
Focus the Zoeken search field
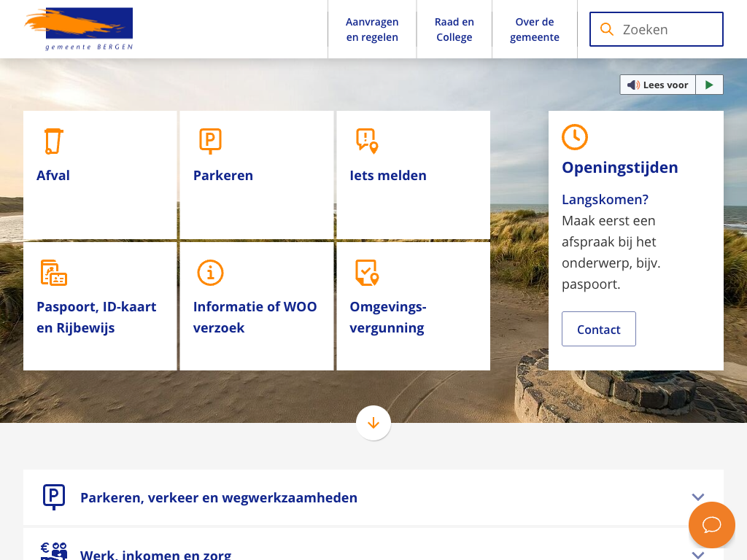(656, 29)
